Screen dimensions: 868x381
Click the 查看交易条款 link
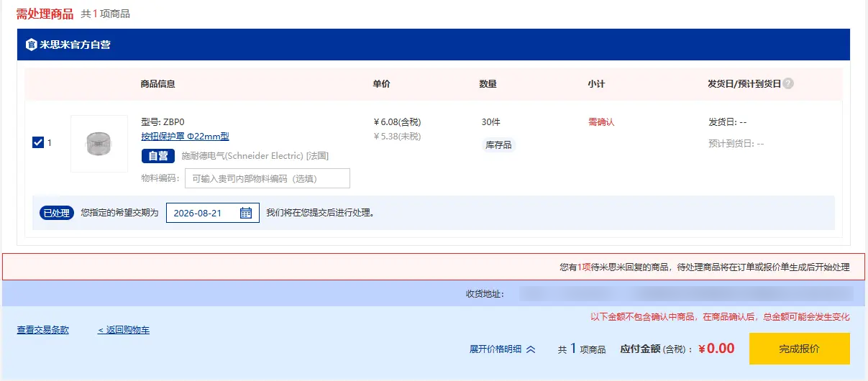coord(43,330)
